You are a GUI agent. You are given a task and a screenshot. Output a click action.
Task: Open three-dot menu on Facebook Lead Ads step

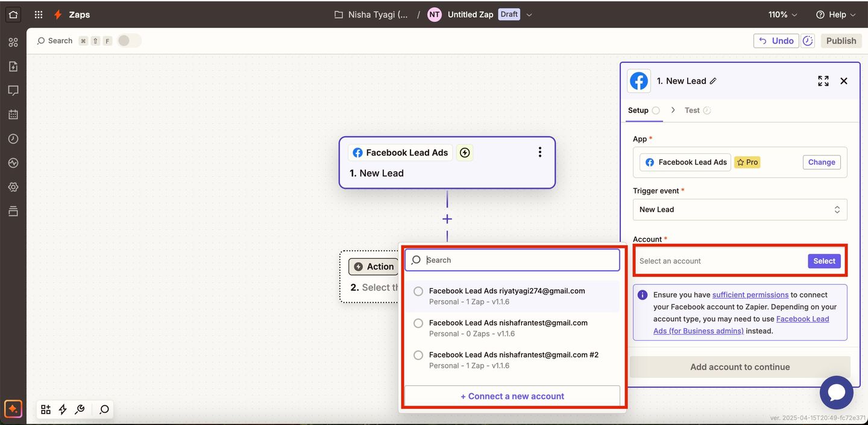click(x=540, y=153)
